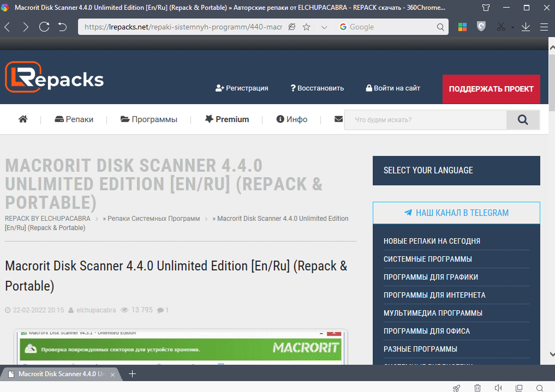Restore the recently closed tab
The width and height of the screenshot is (555, 392).
click(x=62, y=27)
